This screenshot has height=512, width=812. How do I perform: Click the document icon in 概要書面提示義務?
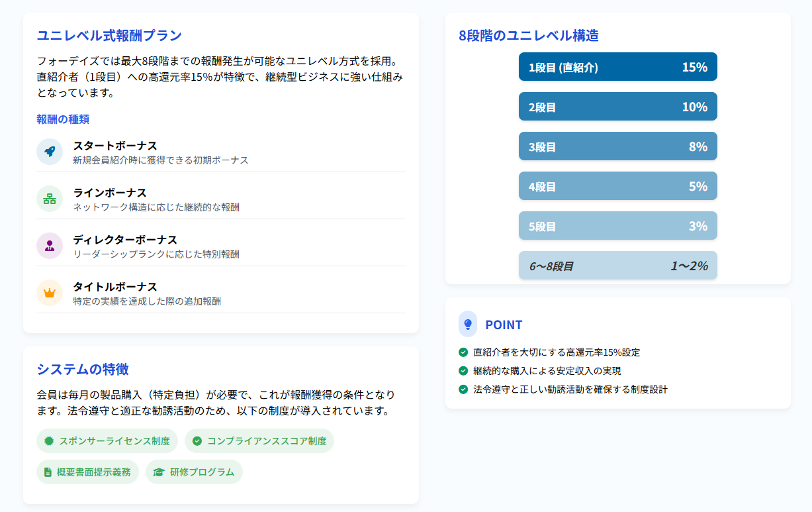point(48,472)
